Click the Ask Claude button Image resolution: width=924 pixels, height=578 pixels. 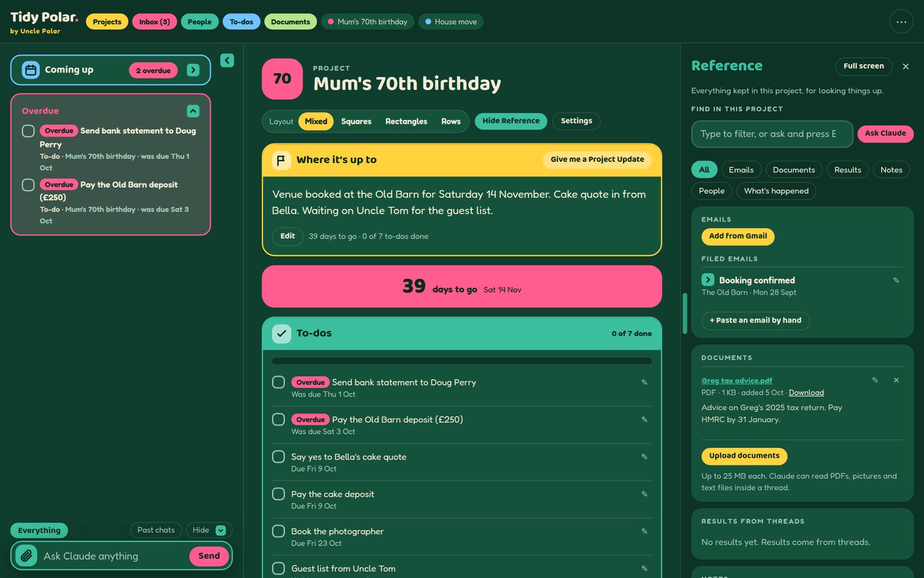pos(885,134)
